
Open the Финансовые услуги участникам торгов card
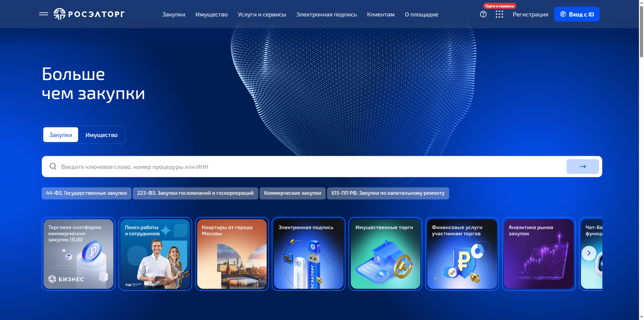coord(462,254)
